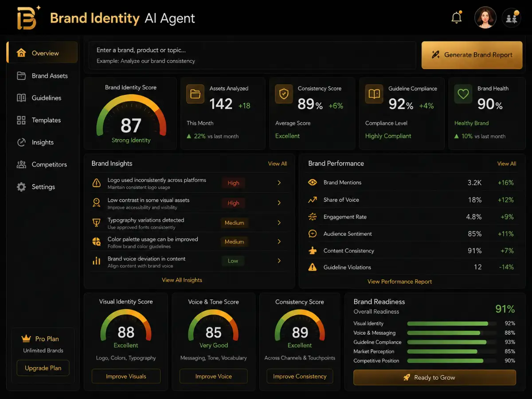532x399 pixels.
Task: Open the team members icon
Action: click(x=511, y=18)
